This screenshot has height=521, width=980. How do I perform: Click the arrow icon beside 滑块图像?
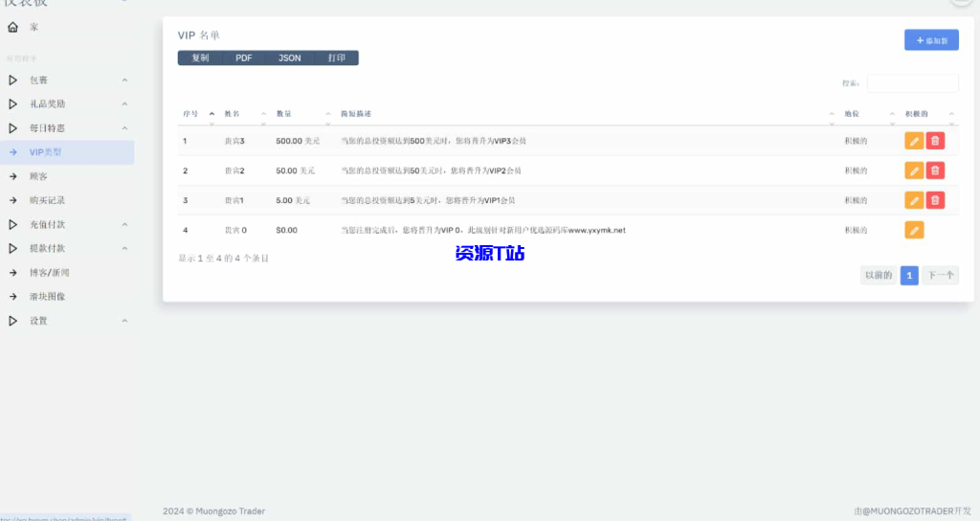click(x=13, y=297)
